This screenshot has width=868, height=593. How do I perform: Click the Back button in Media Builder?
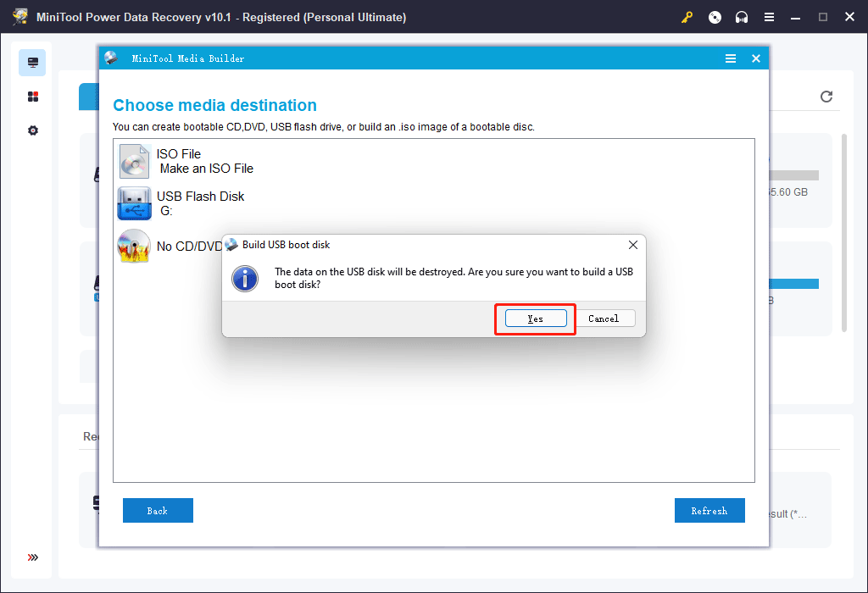pyautogui.click(x=158, y=511)
